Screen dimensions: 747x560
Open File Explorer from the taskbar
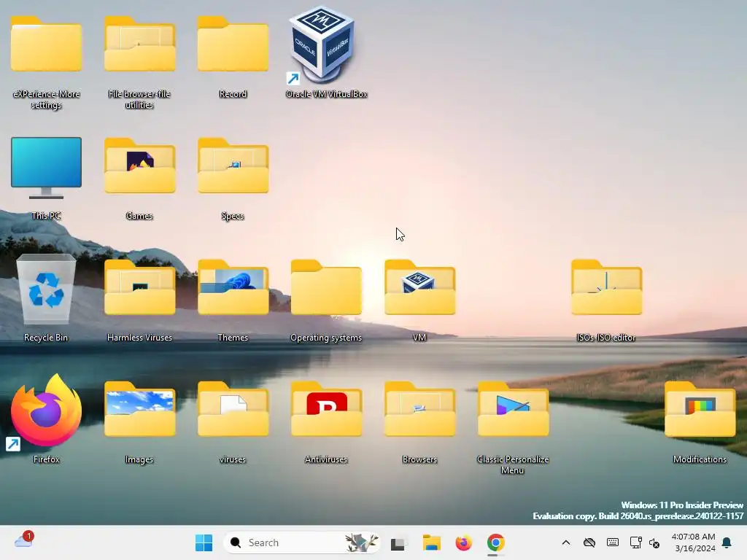[432, 542]
